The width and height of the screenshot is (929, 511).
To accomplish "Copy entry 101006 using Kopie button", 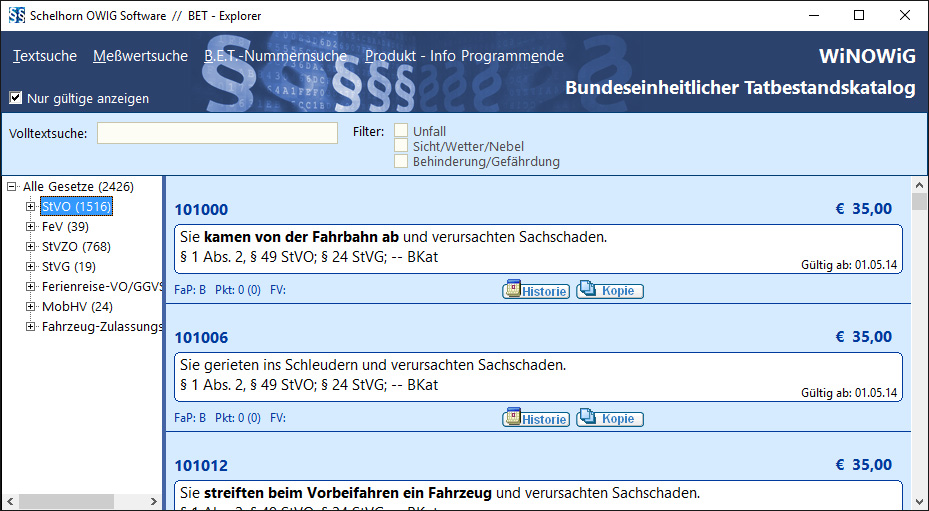I will coord(610,419).
